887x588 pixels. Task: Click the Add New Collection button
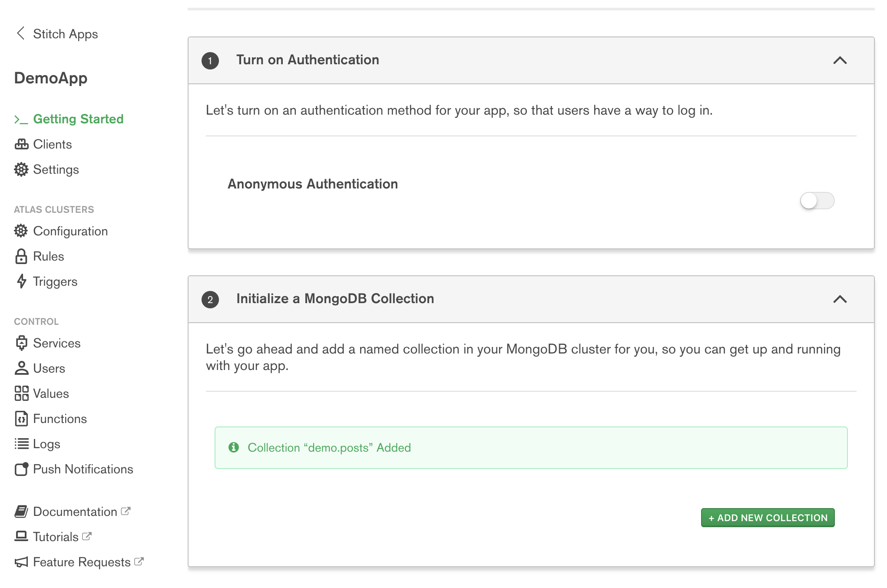pos(768,518)
